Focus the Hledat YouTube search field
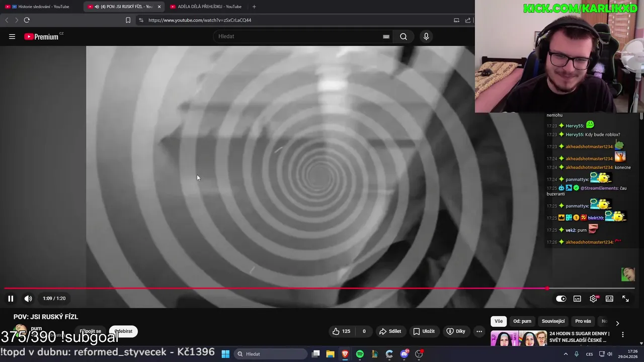 click(x=297, y=36)
